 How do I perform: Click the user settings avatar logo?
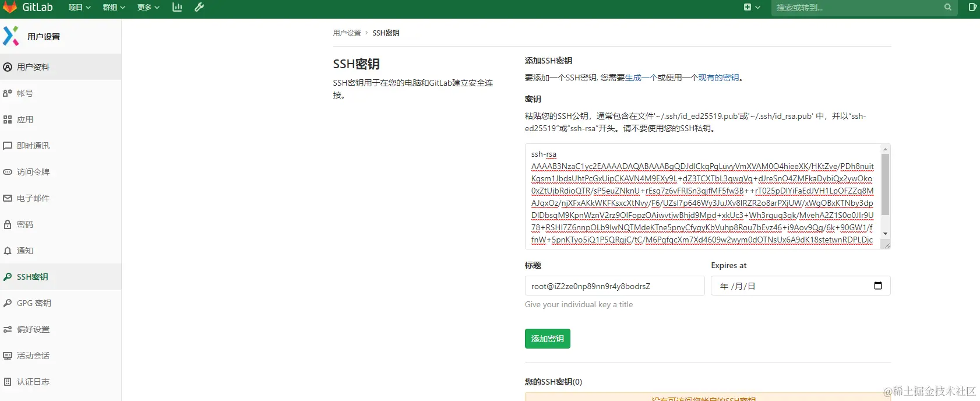tap(11, 36)
